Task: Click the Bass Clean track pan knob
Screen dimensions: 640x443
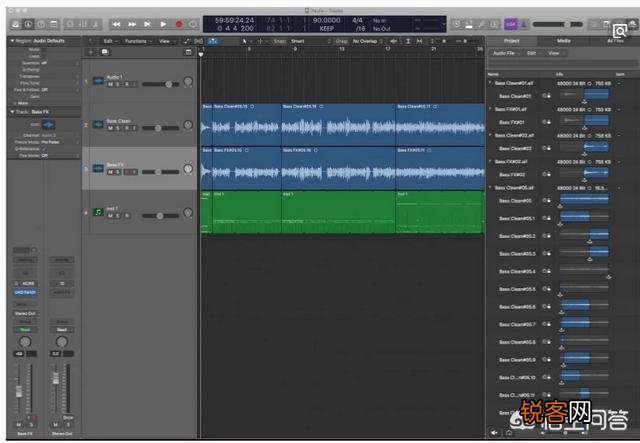Action: [x=188, y=125]
